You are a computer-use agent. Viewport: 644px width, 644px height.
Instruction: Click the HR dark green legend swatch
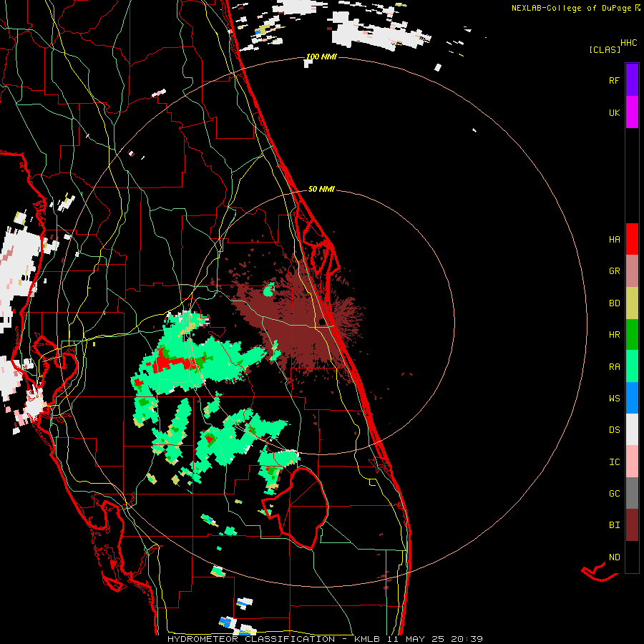632,335
